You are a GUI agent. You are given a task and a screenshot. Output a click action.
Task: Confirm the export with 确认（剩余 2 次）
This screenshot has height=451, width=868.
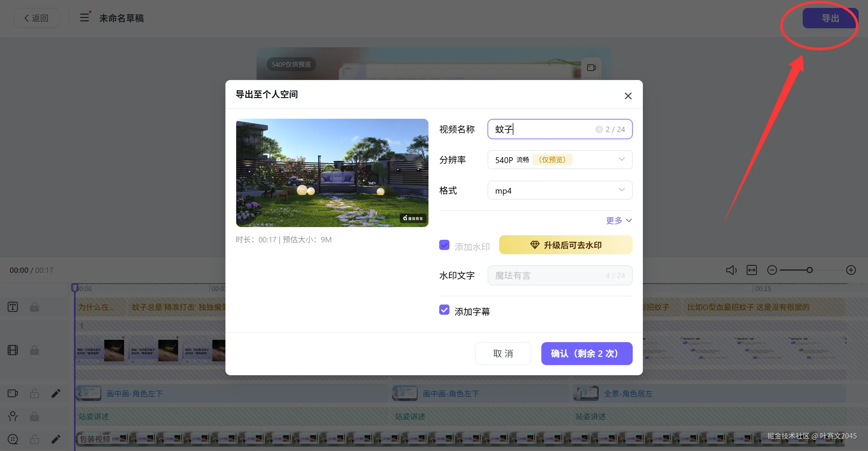tap(587, 353)
